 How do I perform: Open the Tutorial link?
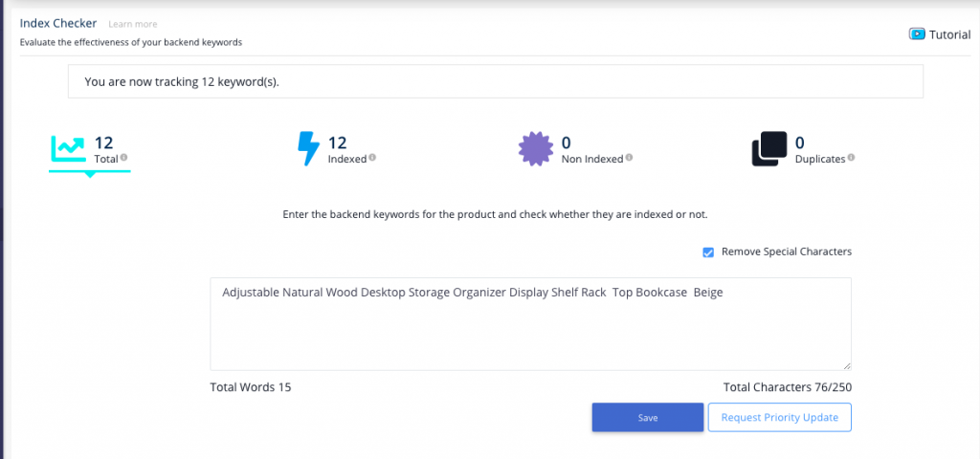point(949,34)
